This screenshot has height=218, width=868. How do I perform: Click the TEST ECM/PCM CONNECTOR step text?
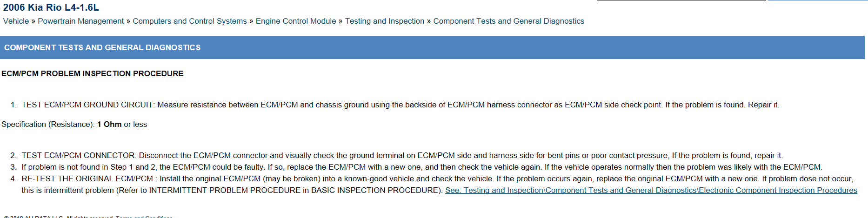click(79, 156)
